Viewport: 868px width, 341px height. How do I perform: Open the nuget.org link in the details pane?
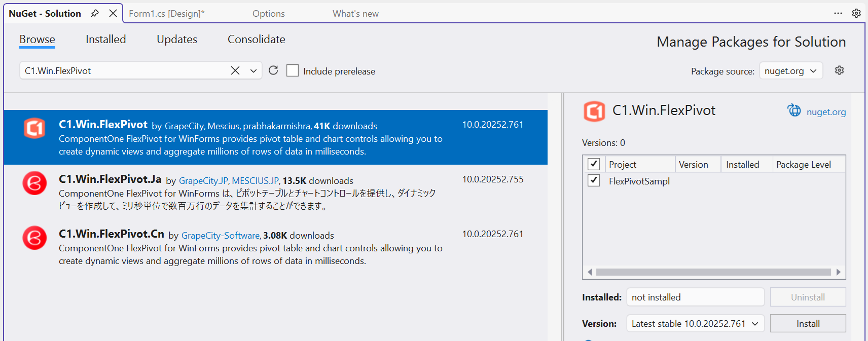pos(826,112)
